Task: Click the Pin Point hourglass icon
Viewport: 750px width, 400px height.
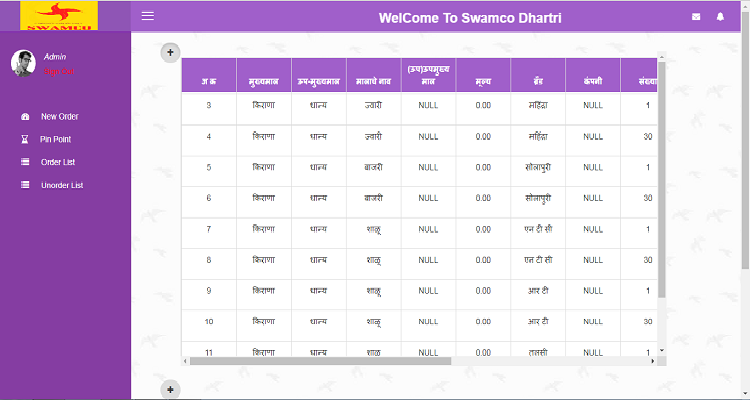Action: tap(25, 140)
